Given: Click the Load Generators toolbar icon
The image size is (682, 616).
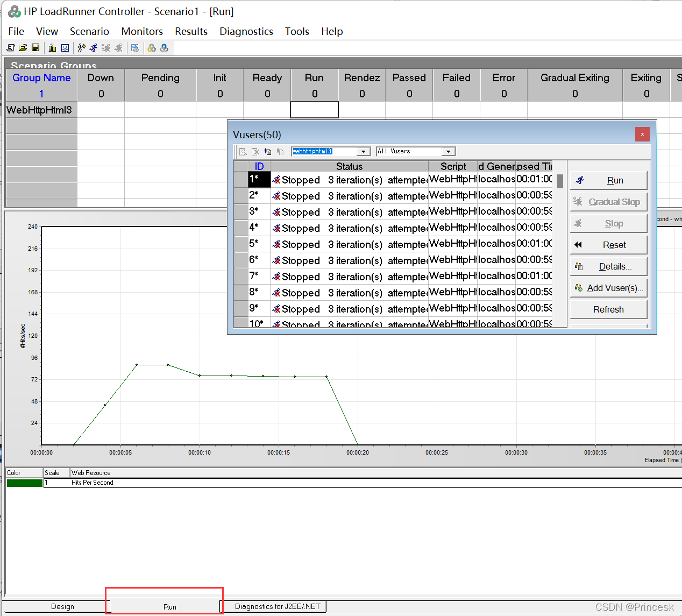Looking at the screenshot, I should point(52,48).
